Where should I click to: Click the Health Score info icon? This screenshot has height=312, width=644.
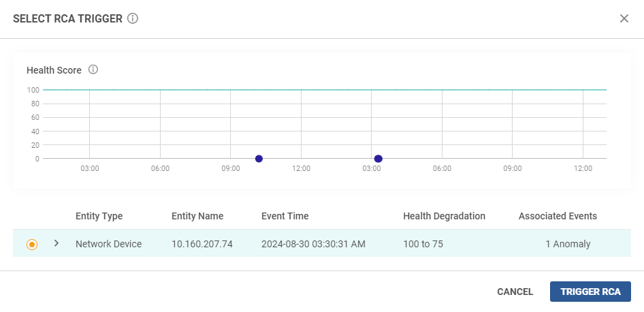(x=93, y=70)
